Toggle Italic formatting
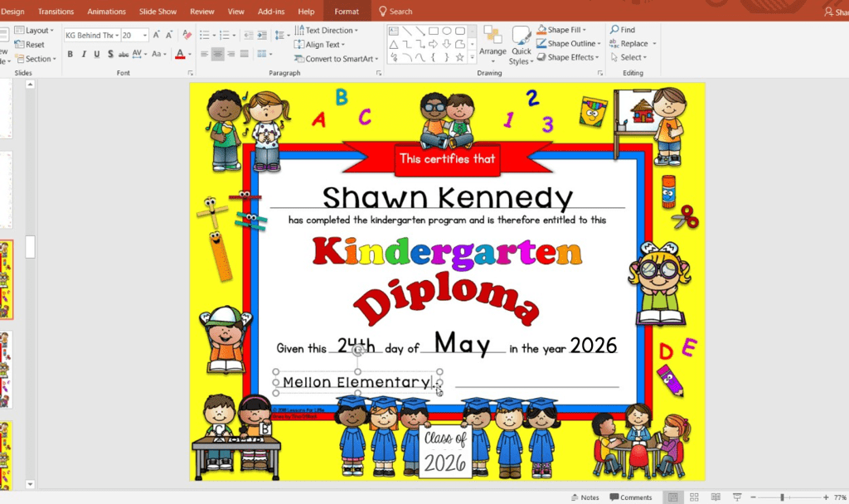 [84, 54]
